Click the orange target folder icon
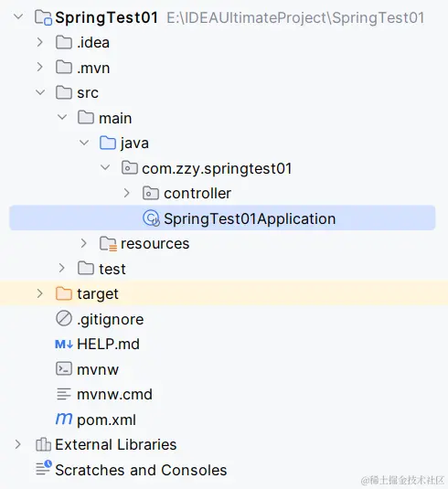Screen dimensions: 448x489 [64, 293]
